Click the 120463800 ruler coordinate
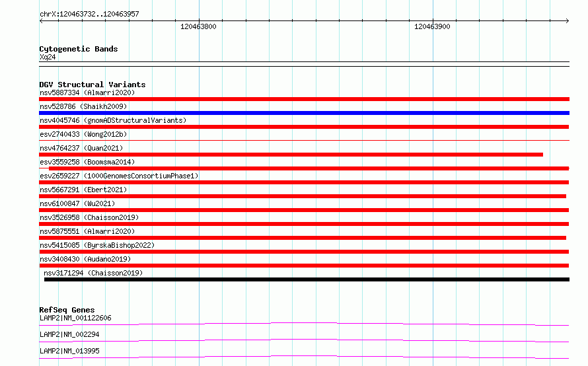 coord(198,26)
